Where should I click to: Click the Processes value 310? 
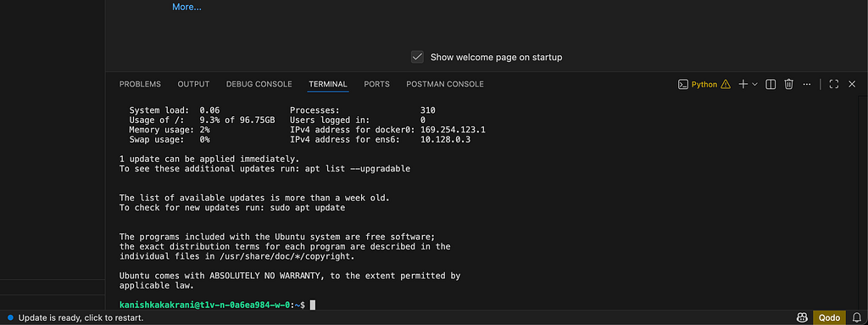(428, 110)
